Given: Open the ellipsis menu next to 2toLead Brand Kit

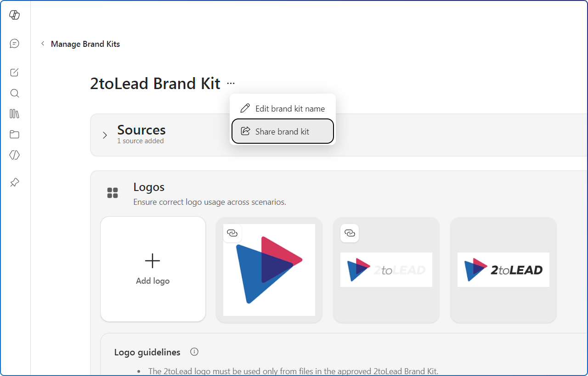Looking at the screenshot, I should click(231, 84).
